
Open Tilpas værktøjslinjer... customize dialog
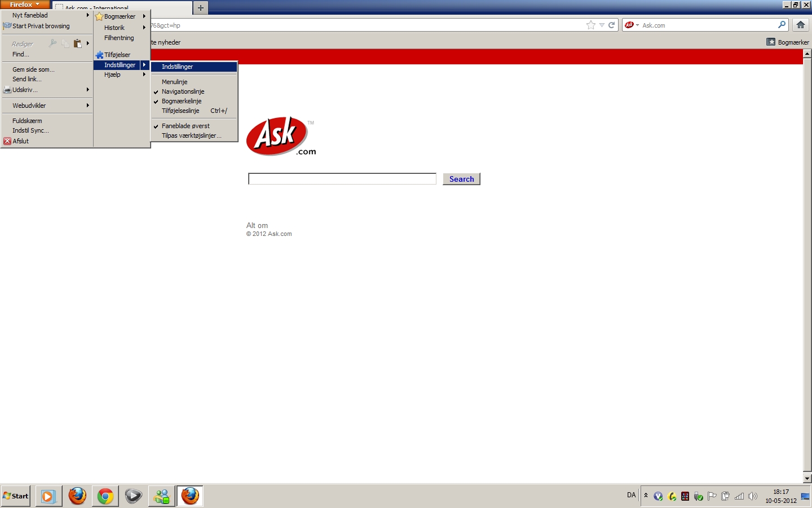[x=194, y=135]
